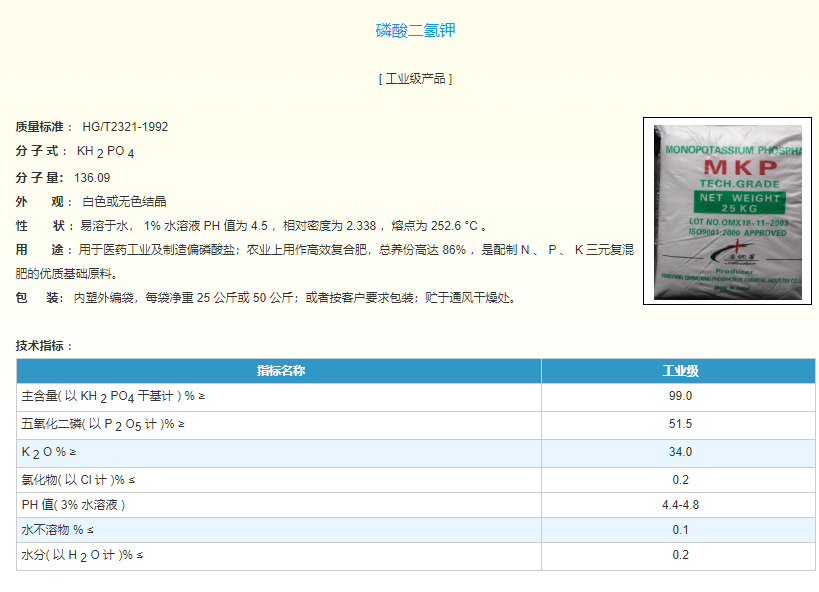The width and height of the screenshot is (819, 592).
Task: Click the 分子量 label
Action: (39, 178)
